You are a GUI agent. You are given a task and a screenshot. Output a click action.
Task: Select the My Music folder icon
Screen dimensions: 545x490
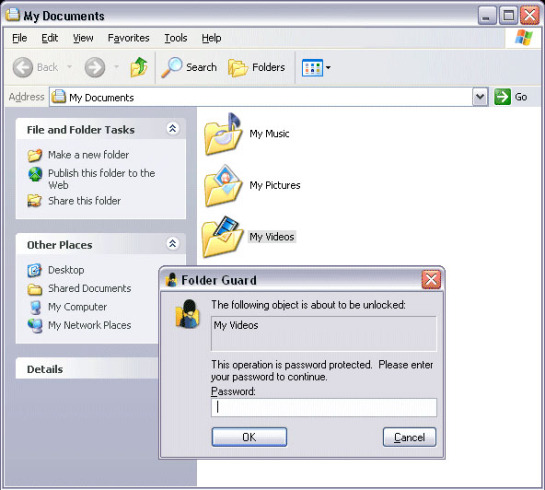point(223,134)
